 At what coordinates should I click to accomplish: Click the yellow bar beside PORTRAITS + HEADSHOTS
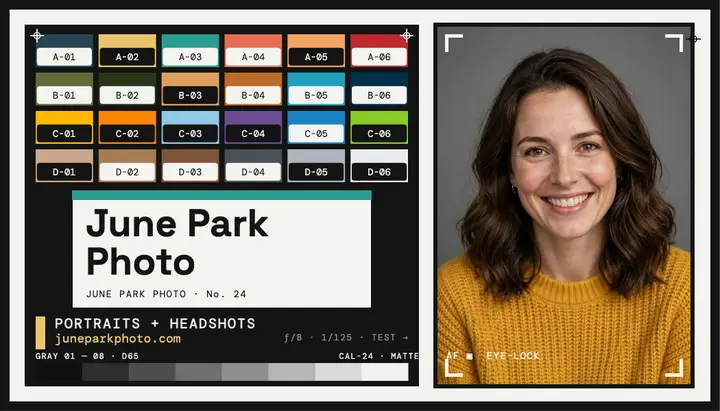pyautogui.click(x=40, y=332)
